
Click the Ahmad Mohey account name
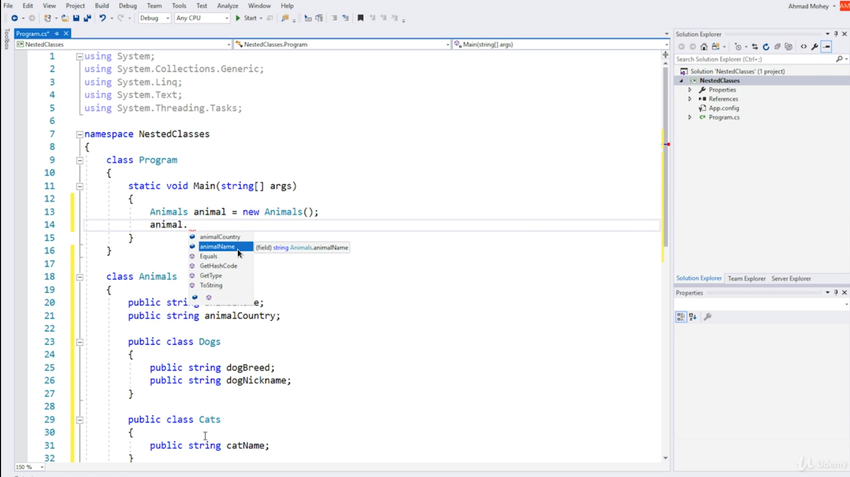tap(808, 6)
